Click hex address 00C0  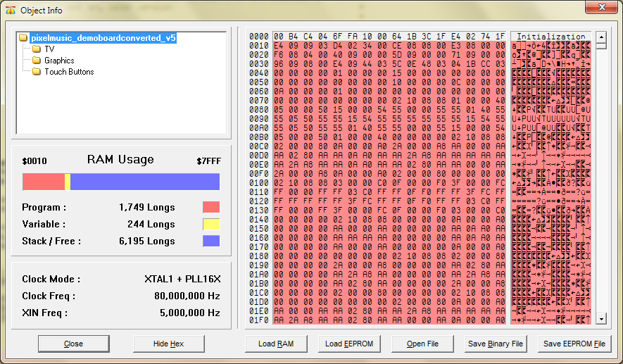(258, 146)
